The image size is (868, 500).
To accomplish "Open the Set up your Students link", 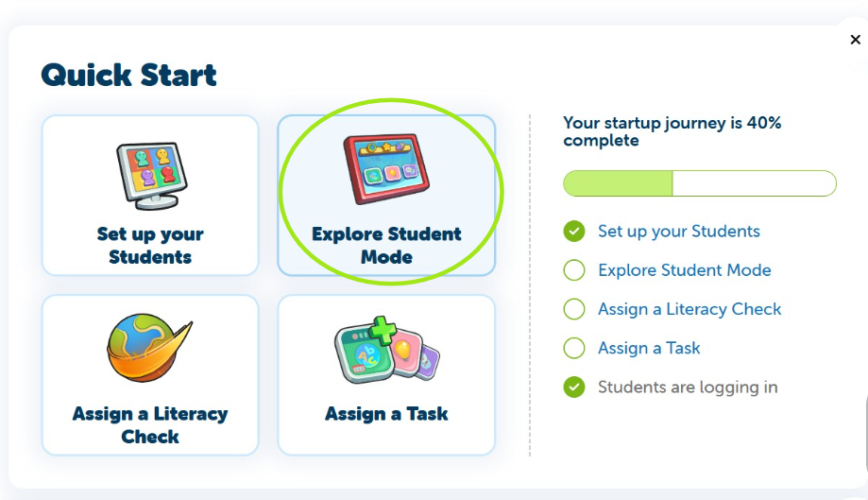I will (678, 232).
